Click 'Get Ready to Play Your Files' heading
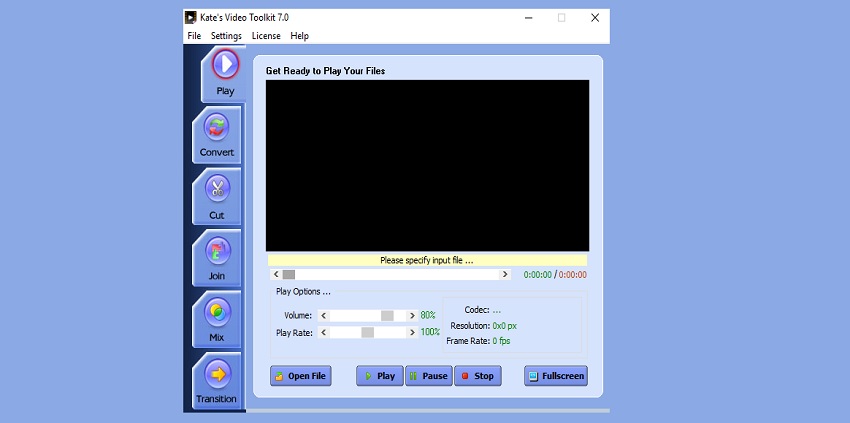 [325, 71]
